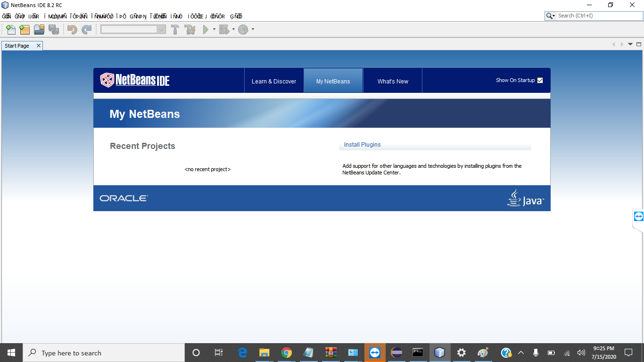Switch to Learn & Discover tab

click(274, 81)
